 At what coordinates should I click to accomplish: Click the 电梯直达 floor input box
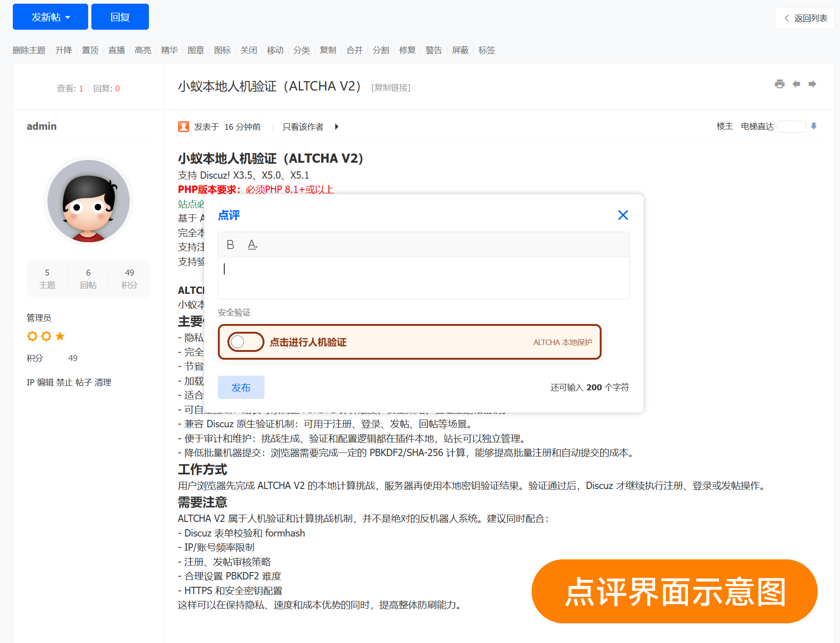coord(792,127)
